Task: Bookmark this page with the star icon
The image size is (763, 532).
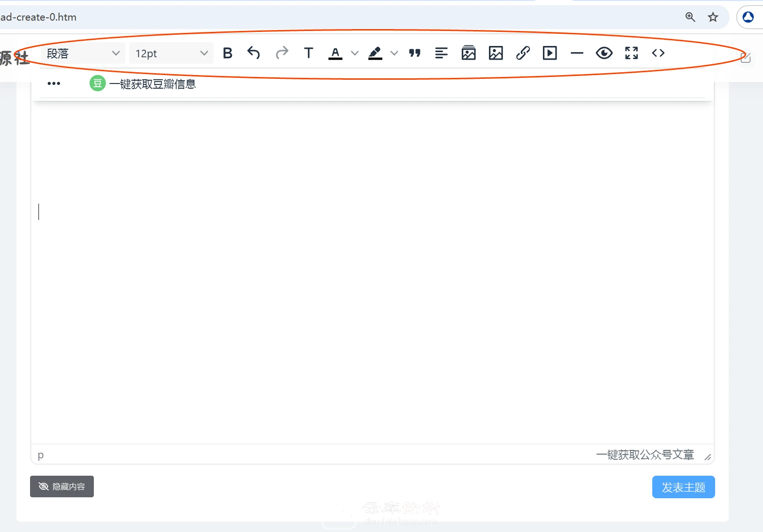Action: [713, 17]
